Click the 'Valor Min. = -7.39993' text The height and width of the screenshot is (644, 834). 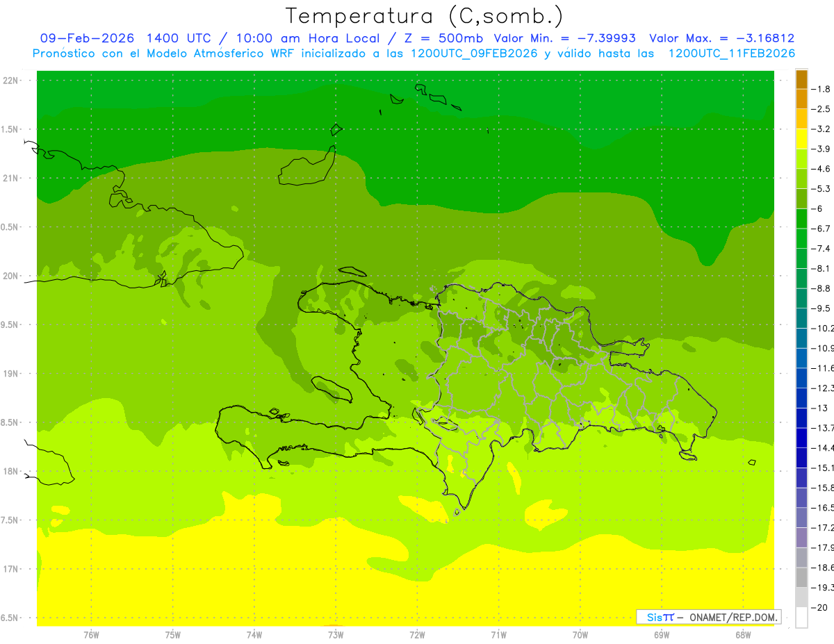(564, 38)
